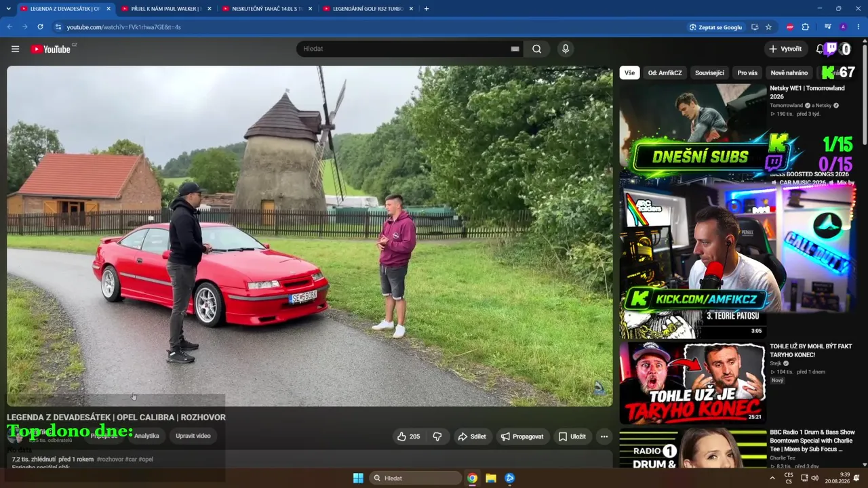Screen dimensions: 868x488
Task: Open the Stejk channel name
Action: coord(776,363)
